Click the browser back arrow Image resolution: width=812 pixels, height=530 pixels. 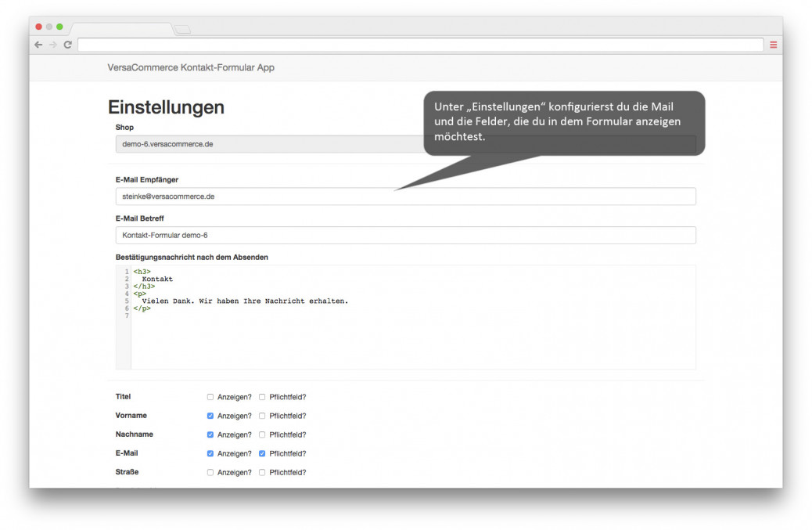(38, 45)
